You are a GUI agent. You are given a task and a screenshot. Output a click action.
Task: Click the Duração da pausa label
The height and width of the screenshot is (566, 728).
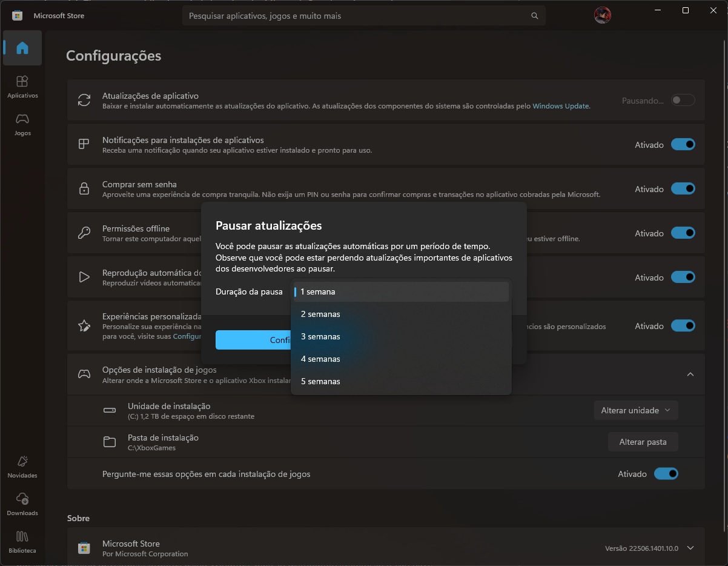point(249,291)
